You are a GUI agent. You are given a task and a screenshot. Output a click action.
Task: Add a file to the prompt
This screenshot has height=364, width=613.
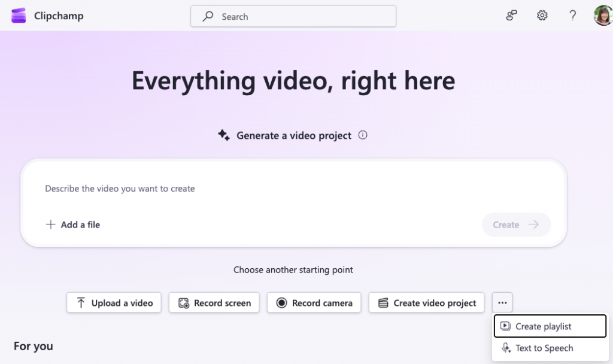[x=72, y=225]
